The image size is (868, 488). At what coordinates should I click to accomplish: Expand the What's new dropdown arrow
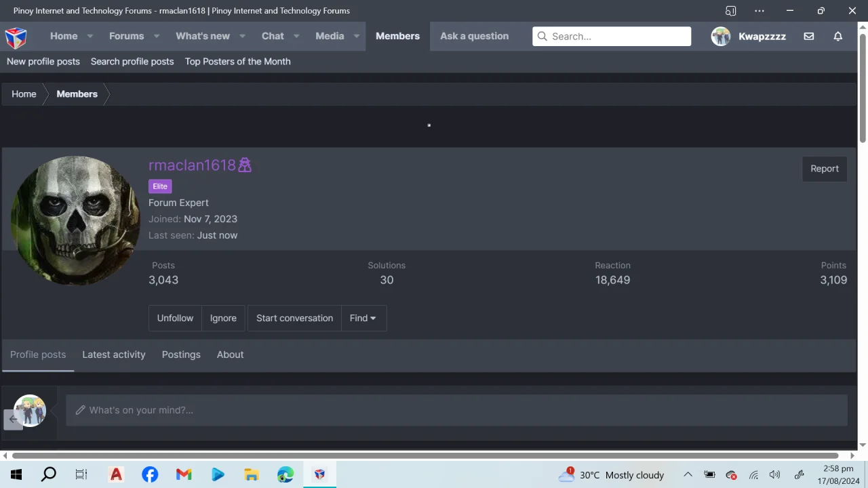coord(242,37)
